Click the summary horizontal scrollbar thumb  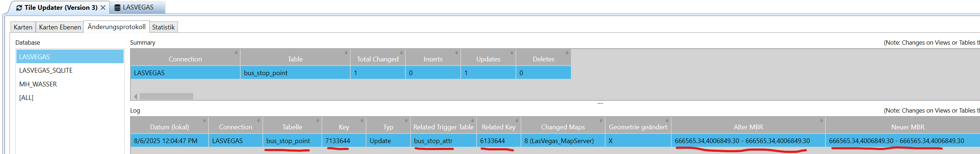pos(166,96)
